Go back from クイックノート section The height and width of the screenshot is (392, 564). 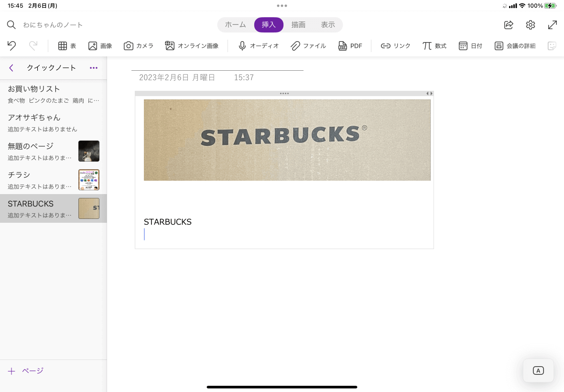11,68
